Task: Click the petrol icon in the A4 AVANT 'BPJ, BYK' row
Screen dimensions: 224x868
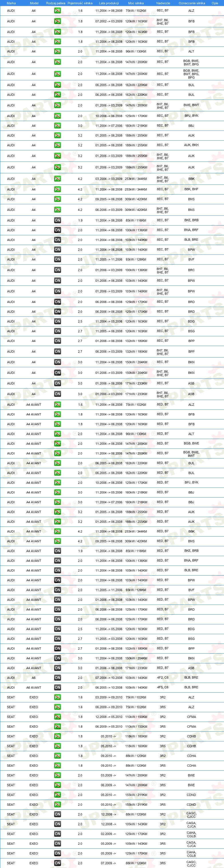Action: (58, 483)
